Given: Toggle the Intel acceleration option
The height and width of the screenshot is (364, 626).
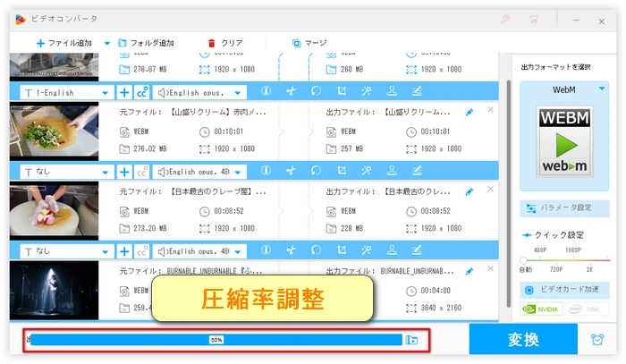Looking at the screenshot, I should 588,309.
